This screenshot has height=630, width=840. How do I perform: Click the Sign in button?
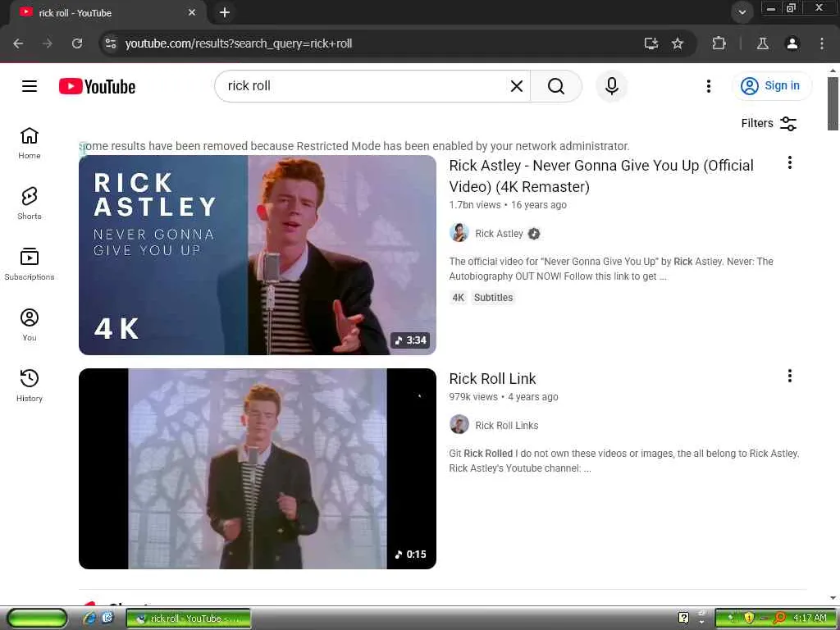772,85
